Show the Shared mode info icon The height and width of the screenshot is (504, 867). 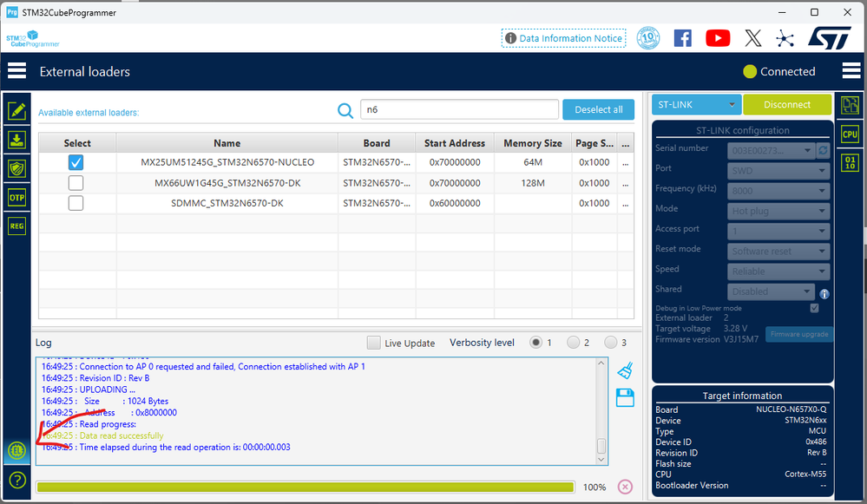824,294
